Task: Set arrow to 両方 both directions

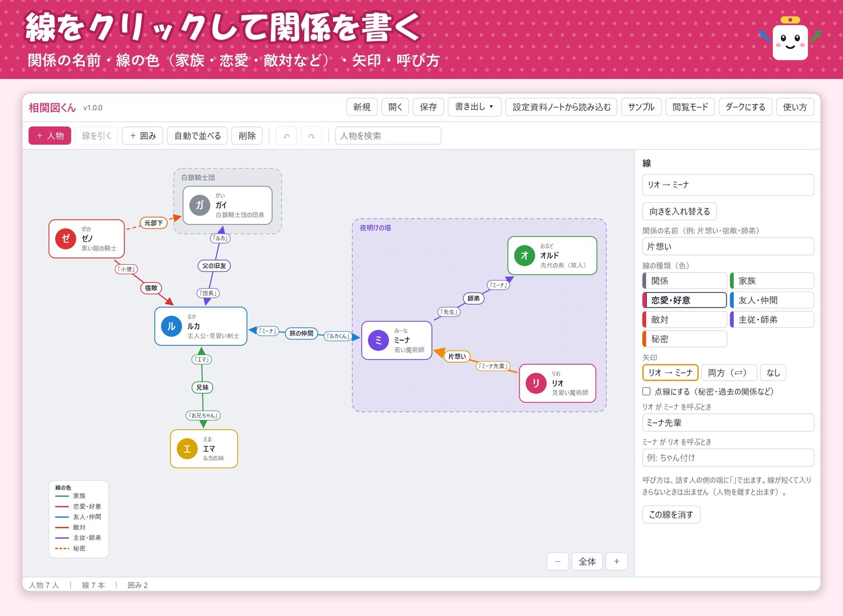Action: (730, 373)
